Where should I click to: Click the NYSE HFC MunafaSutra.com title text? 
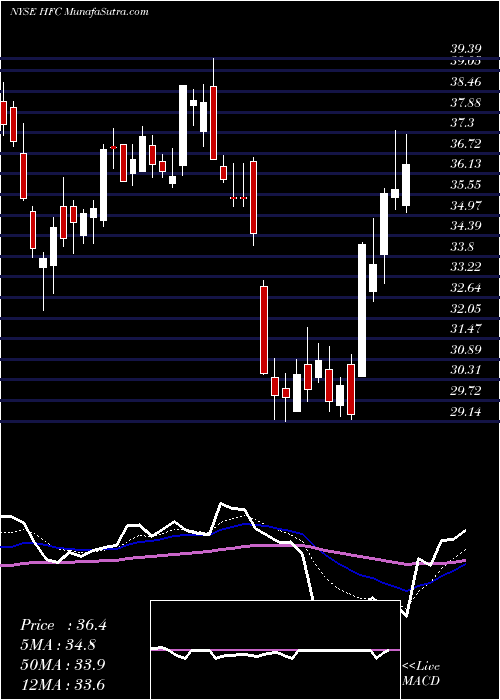pos(79,12)
